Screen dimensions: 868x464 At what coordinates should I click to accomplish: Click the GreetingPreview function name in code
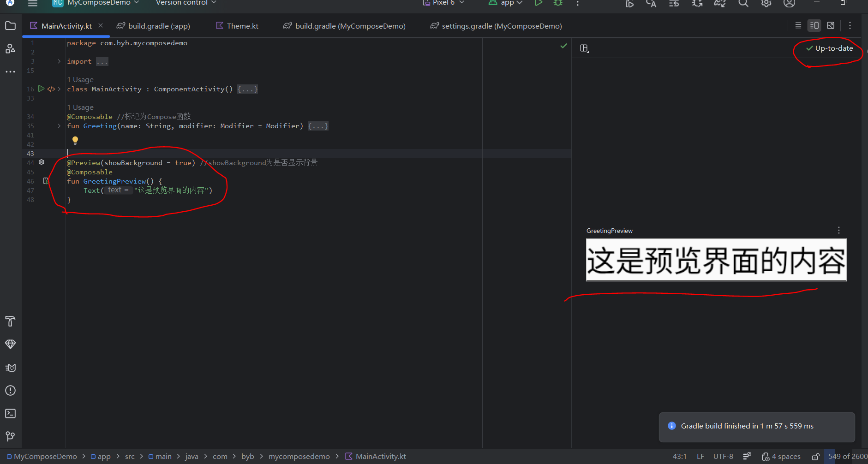[x=114, y=181]
